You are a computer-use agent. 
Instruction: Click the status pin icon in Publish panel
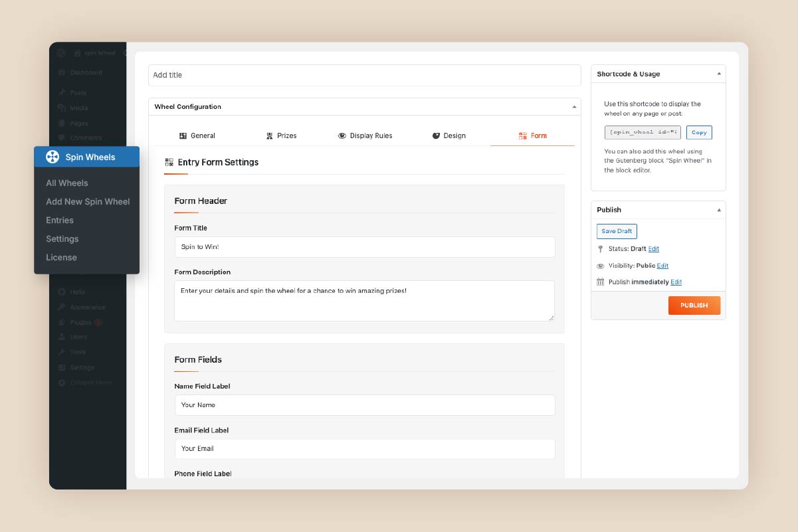(x=601, y=248)
